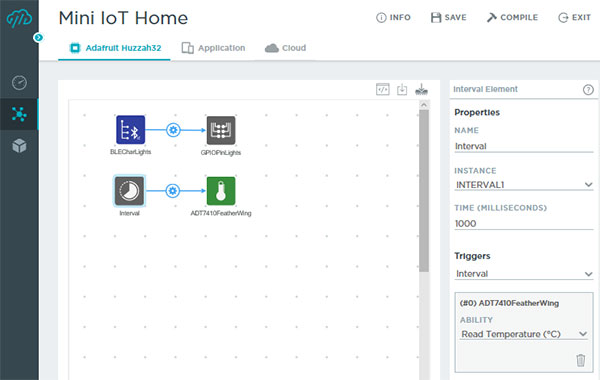Switch to the Cloud tab
The width and height of the screenshot is (600, 380).
coord(285,48)
